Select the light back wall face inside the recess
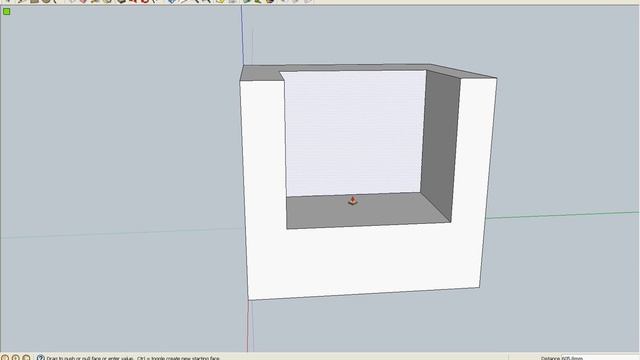The image size is (640, 360). coord(354,133)
